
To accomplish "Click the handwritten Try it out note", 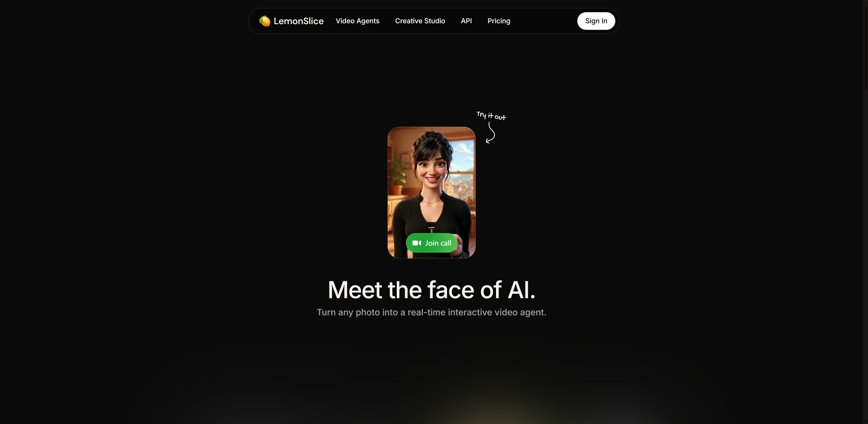I will click(491, 115).
